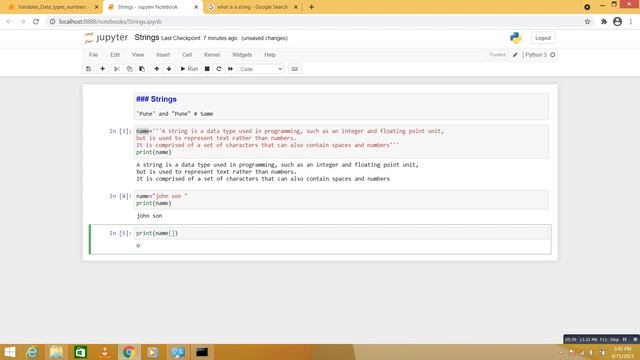Reload the page with the refresh icon
This screenshot has width=640, height=360.
36,22
